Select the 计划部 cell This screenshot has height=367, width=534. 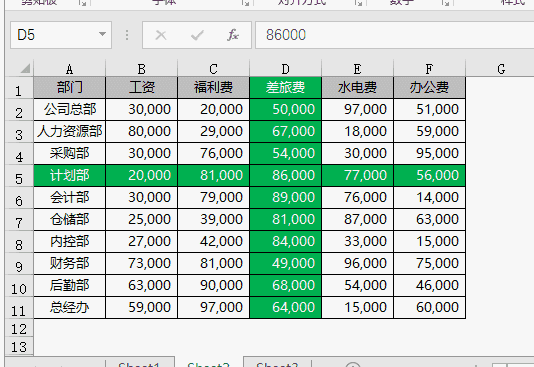click(69, 176)
